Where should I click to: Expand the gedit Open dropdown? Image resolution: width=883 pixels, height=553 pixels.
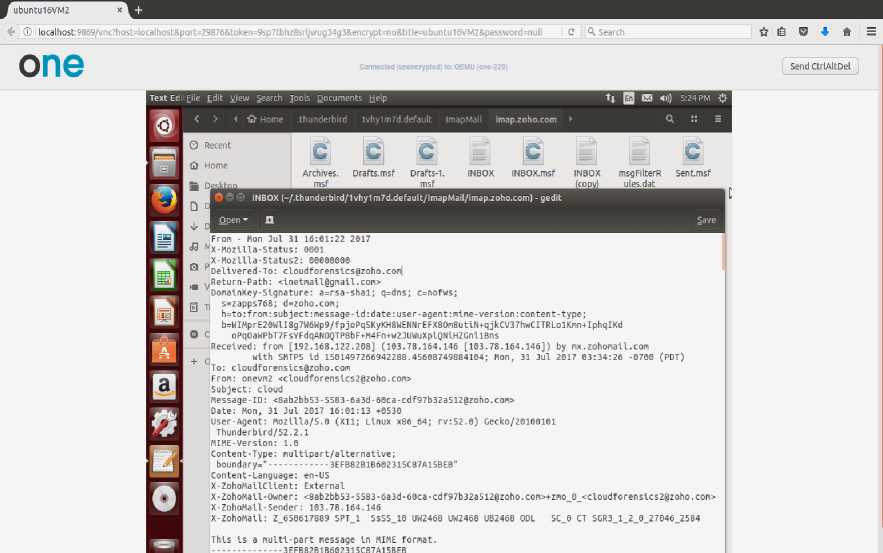pos(233,220)
